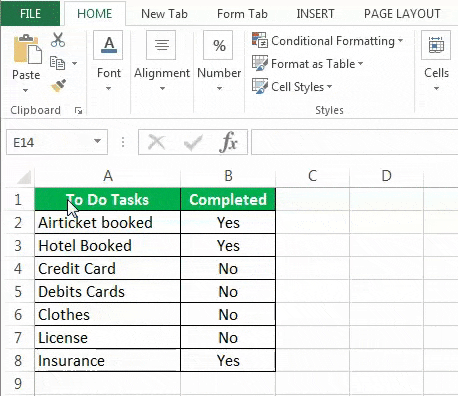Open the Clipboard dialog launcher

pos(79,111)
